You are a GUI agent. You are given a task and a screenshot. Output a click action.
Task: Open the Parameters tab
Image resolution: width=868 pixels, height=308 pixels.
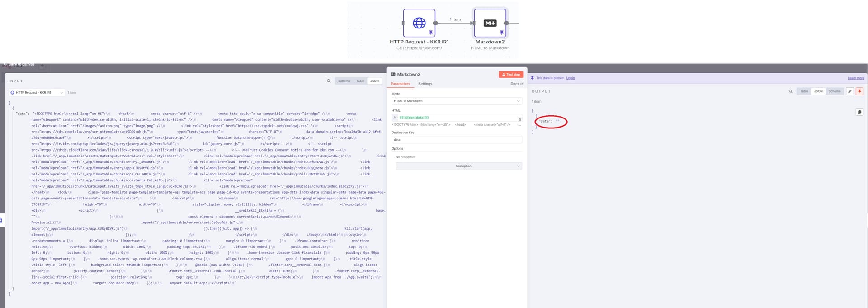[400, 84]
